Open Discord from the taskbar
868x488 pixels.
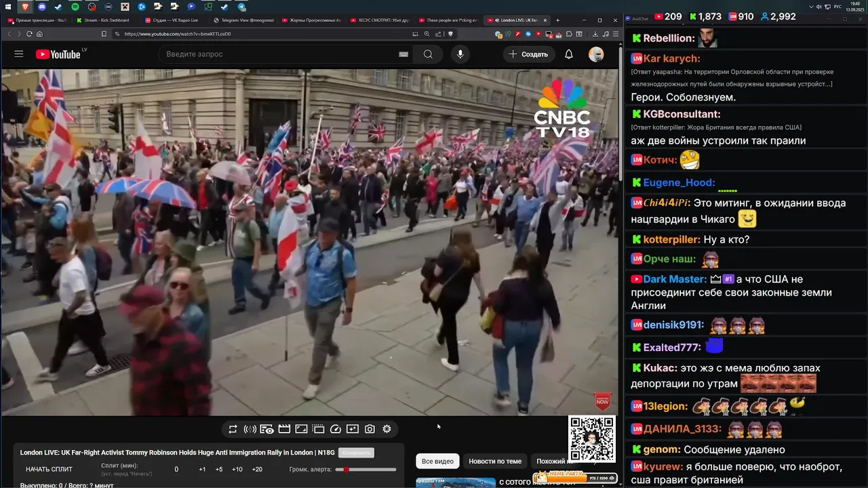click(42, 7)
